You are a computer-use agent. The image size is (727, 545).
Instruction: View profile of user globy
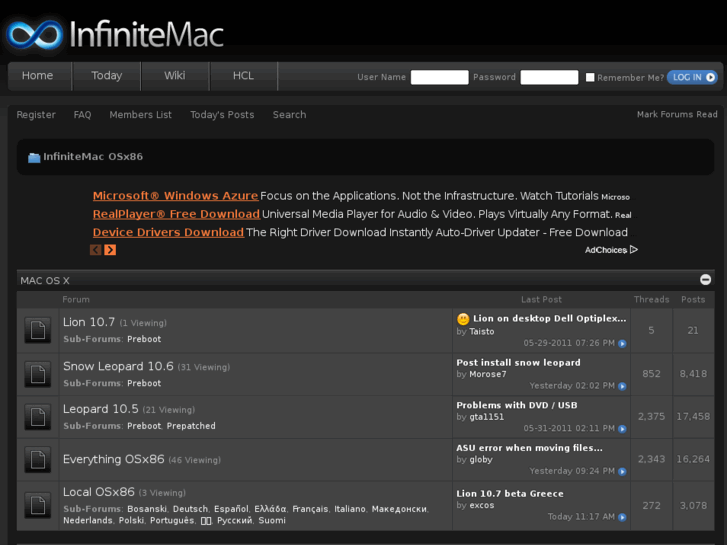tap(481, 460)
